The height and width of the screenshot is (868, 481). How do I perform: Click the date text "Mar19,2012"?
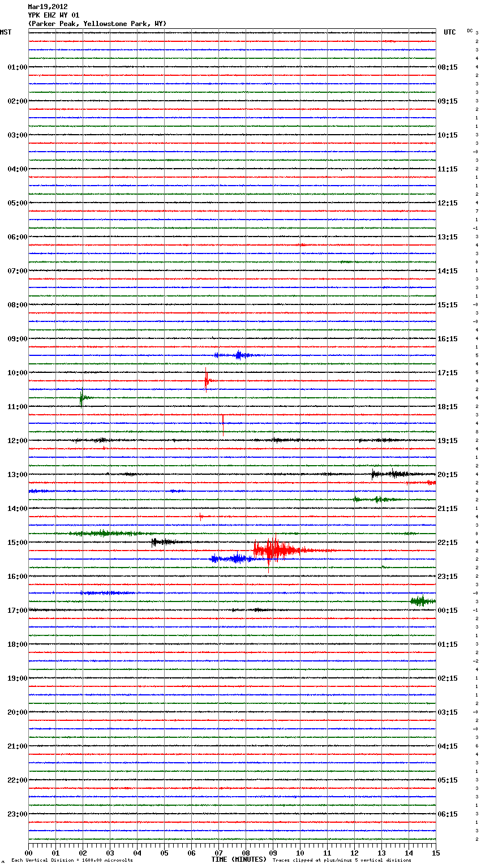coord(48,7)
